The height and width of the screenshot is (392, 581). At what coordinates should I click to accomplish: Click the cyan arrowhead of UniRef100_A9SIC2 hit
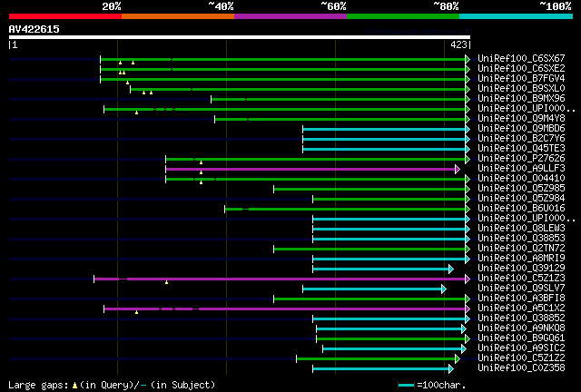coord(464,349)
